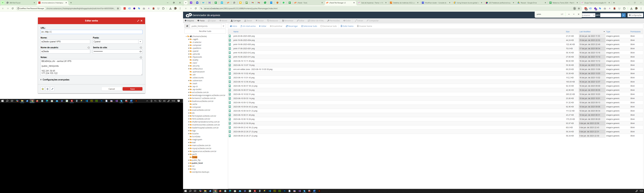Click Permissões toolbar item
644x193 pixels.
point(334,21)
